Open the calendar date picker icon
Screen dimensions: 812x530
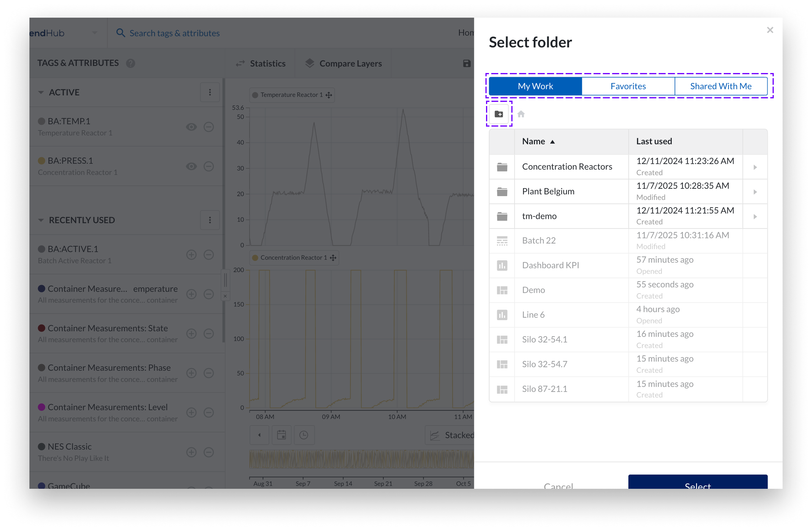pyautogui.click(x=281, y=435)
